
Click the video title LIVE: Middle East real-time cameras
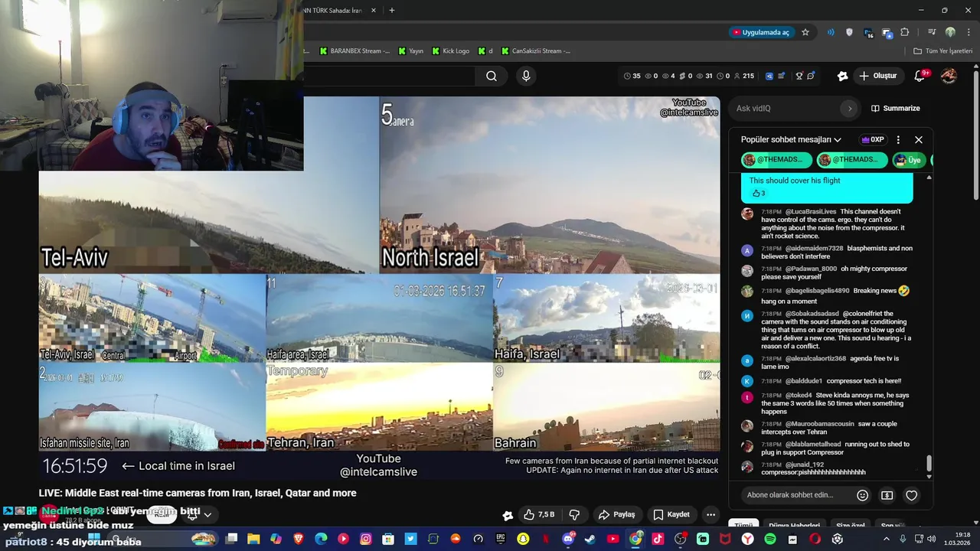click(198, 493)
